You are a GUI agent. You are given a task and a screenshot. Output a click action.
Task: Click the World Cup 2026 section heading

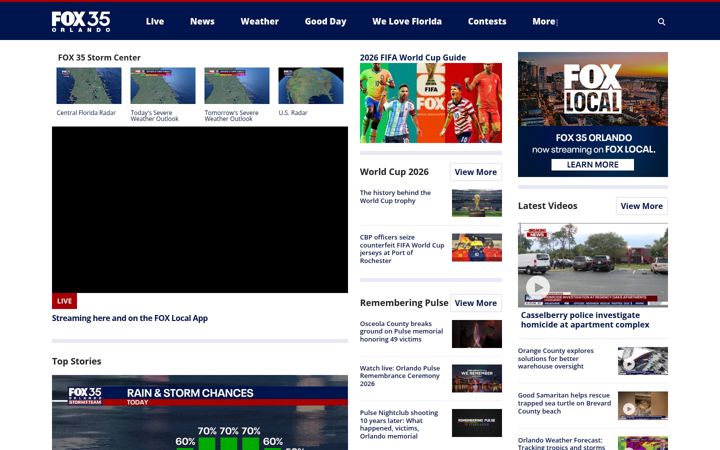394,172
